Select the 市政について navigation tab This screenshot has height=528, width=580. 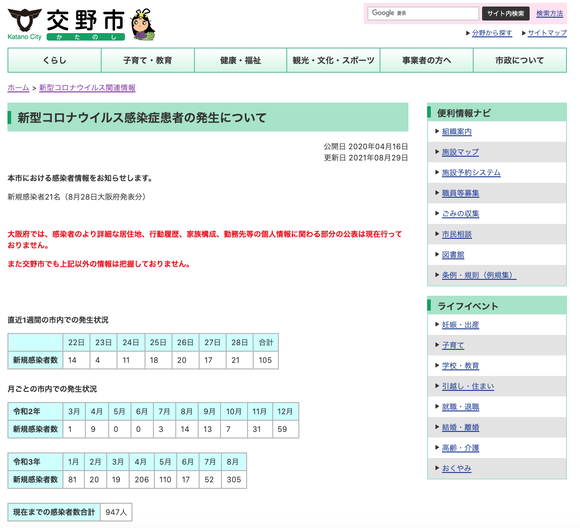click(x=520, y=60)
